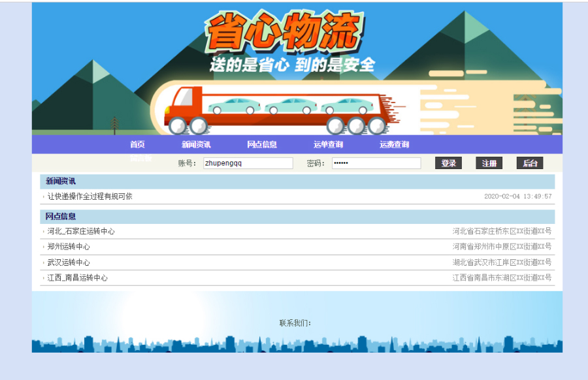This screenshot has width=588, height=380.
Task: Click the address 江西省南昌市东湖区XX街道XX号
Action: point(502,277)
